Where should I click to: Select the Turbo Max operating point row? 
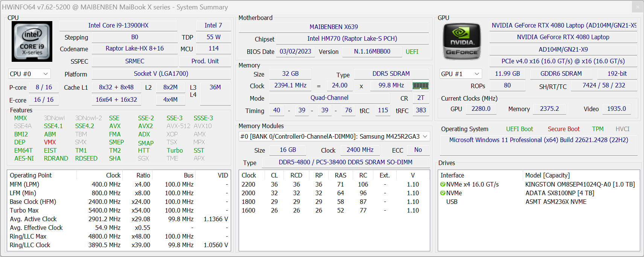pos(24,211)
